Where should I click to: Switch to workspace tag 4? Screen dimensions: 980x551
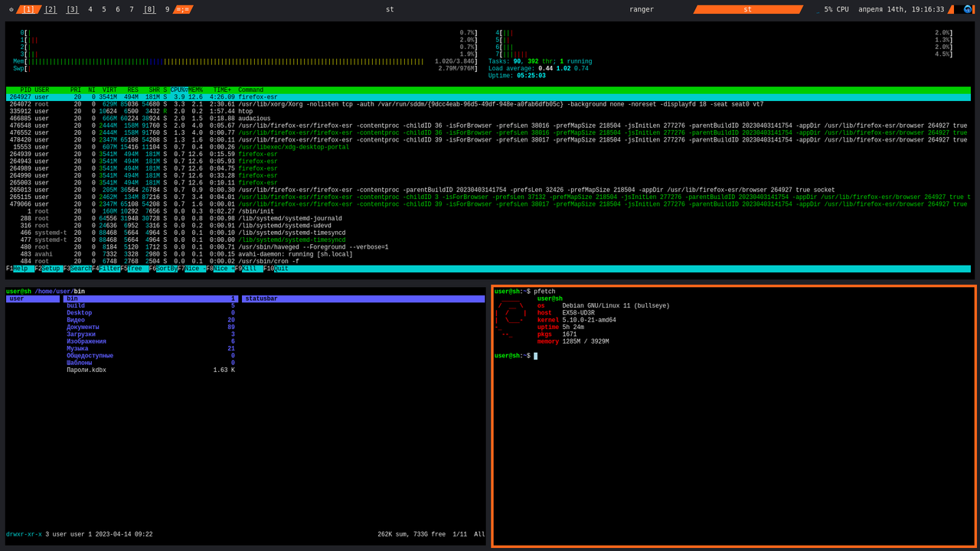coord(90,9)
